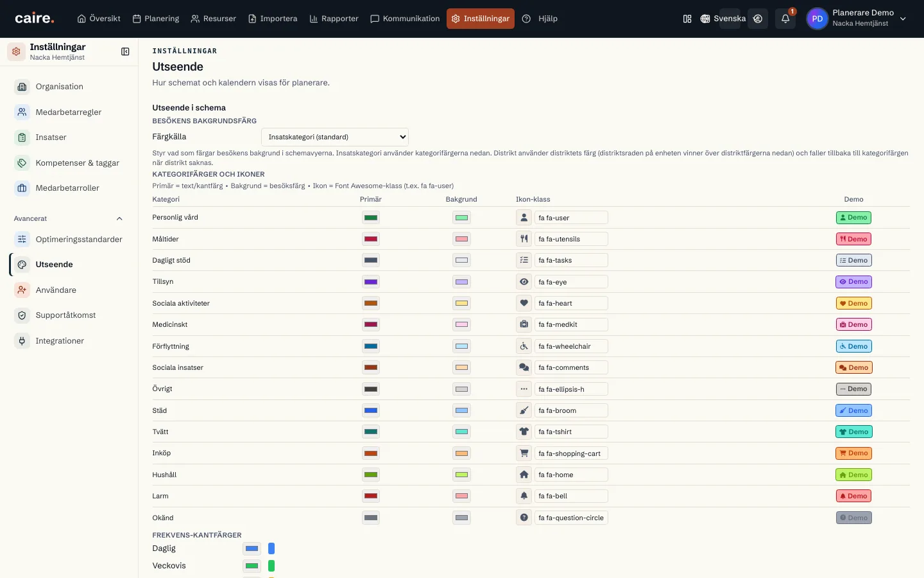
Task: Open Rapporter in top navigation
Action: (334, 19)
